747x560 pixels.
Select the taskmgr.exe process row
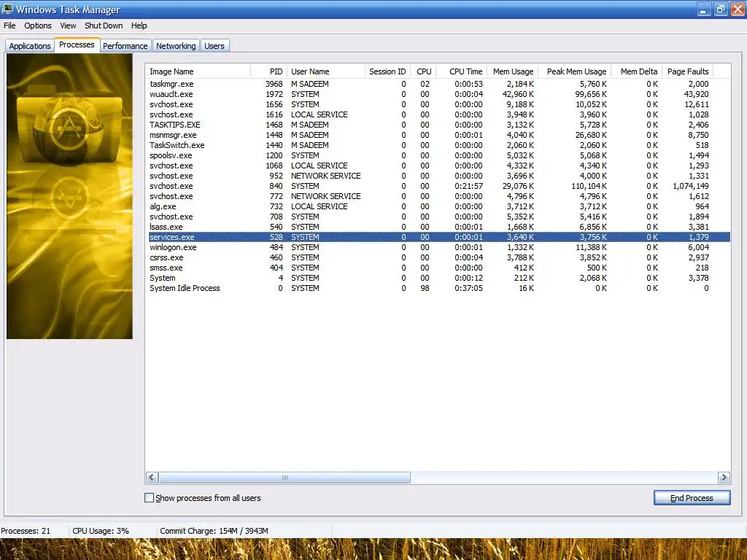click(439, 84)
